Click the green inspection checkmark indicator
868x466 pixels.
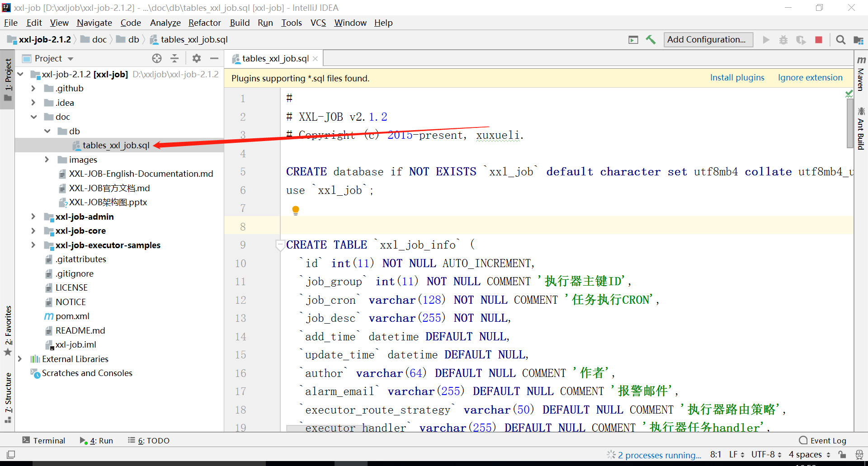[849, 94]
